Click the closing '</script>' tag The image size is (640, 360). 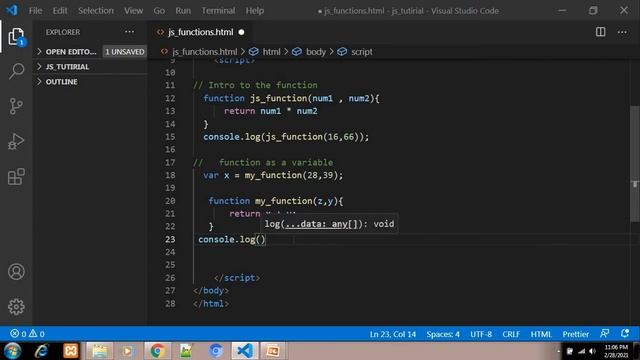tap(237, 278)
